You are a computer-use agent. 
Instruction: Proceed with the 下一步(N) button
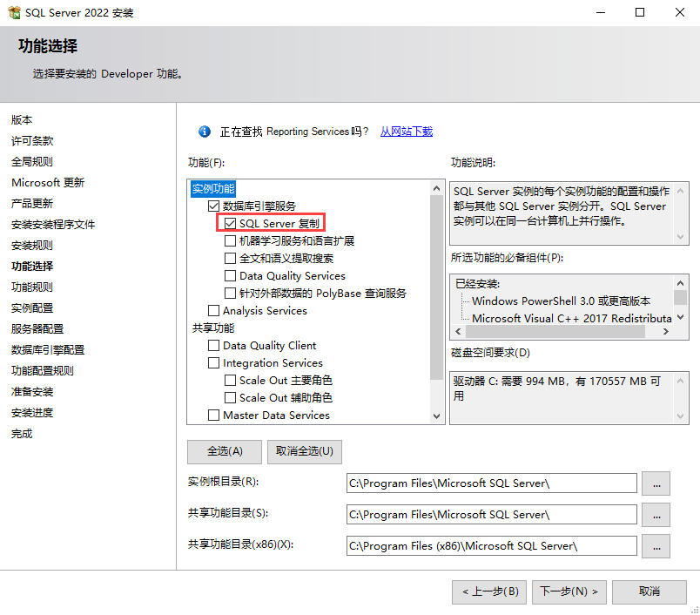[x=569, y=591]
